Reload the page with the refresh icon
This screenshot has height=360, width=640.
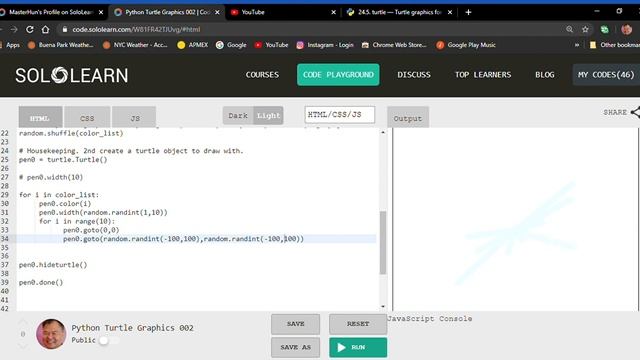tap(29, 29)
